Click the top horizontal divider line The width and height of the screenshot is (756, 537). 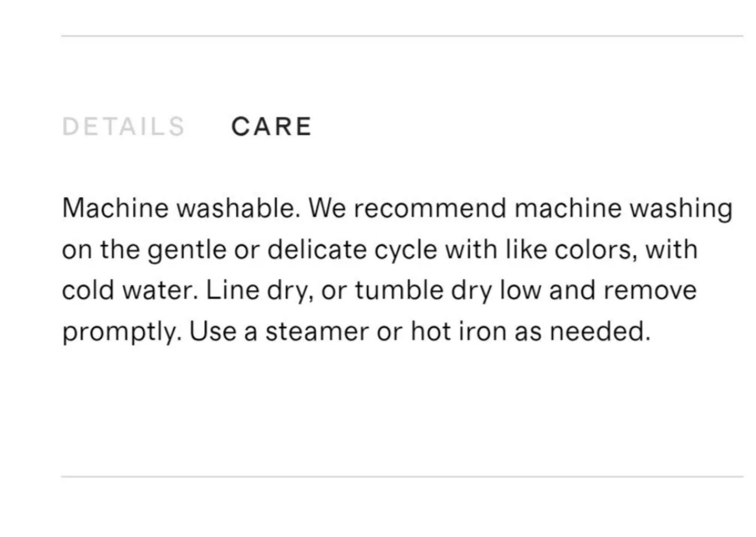[x=402, y=36]
